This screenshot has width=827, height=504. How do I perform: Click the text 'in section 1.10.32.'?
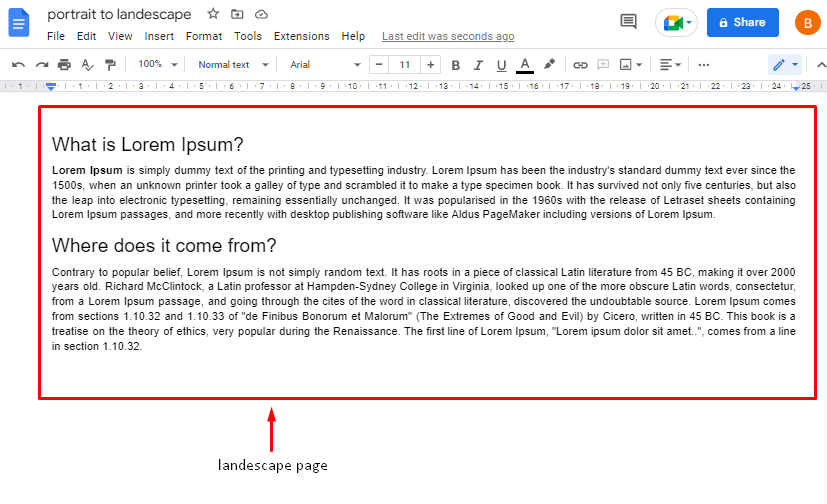coord(97,346)
